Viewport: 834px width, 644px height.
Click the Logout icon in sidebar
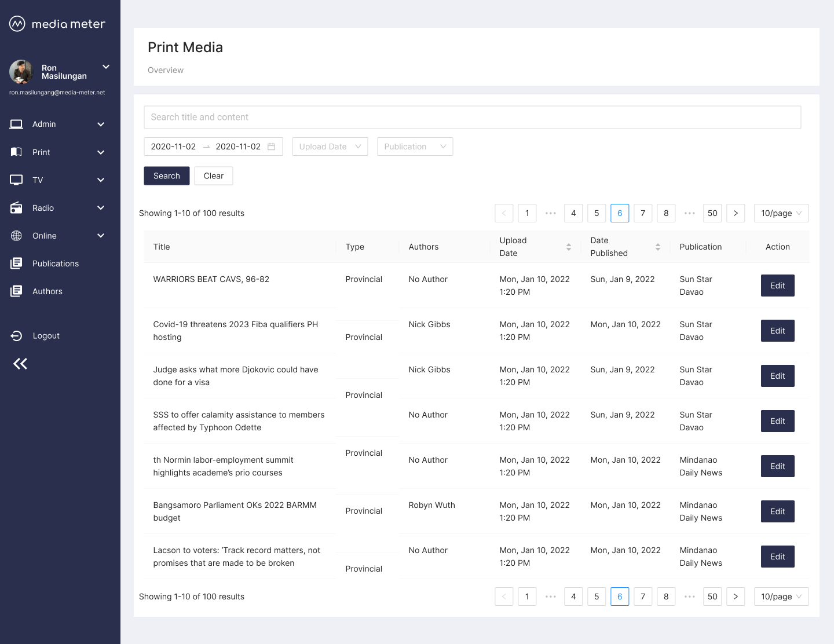[16, 336]
